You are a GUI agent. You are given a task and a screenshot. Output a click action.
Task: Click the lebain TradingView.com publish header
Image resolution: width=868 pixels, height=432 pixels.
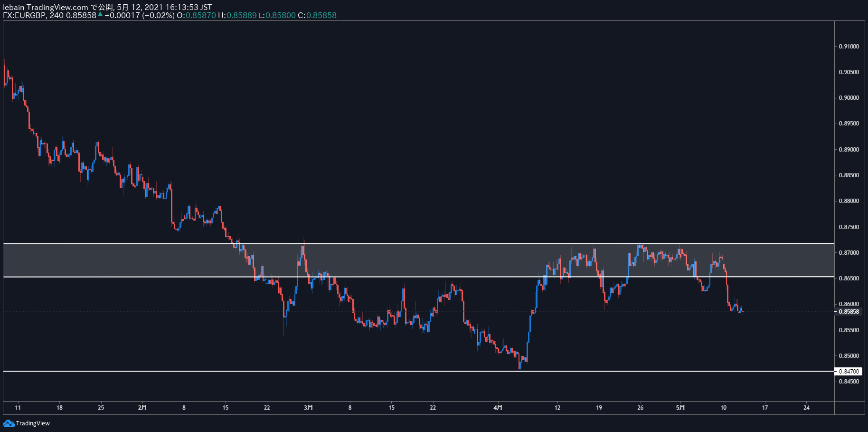107,7
